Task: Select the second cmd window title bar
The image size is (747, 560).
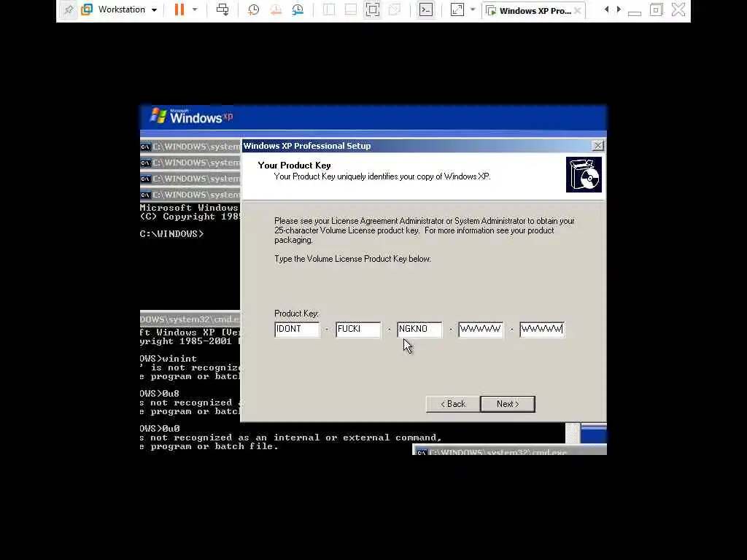Action: click(190, 163)
